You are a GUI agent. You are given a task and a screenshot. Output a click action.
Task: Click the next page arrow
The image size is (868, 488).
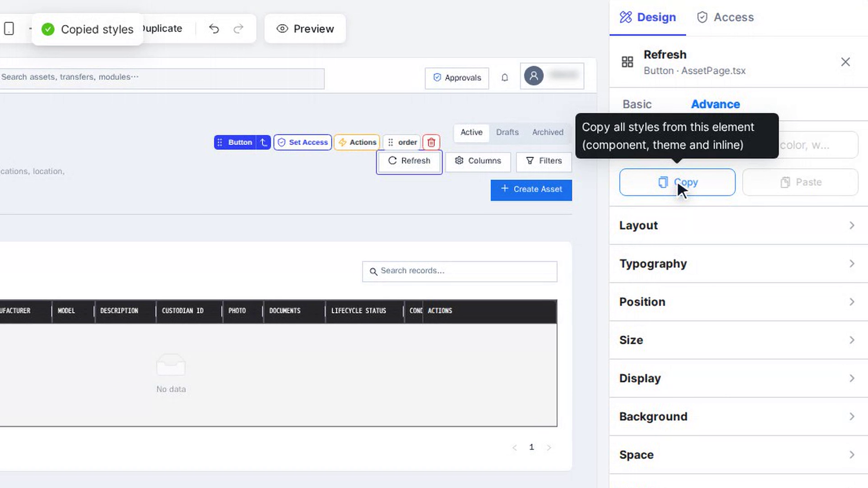[549, 447]
